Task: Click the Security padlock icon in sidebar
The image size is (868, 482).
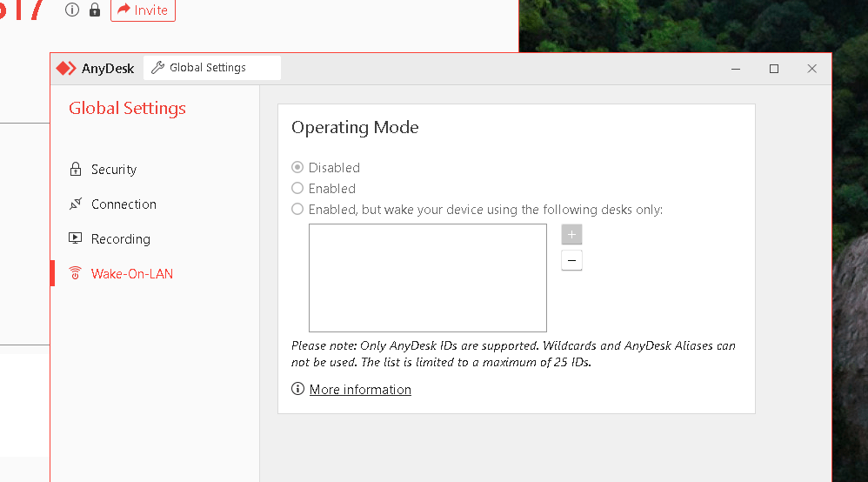Action: (76, 169)
